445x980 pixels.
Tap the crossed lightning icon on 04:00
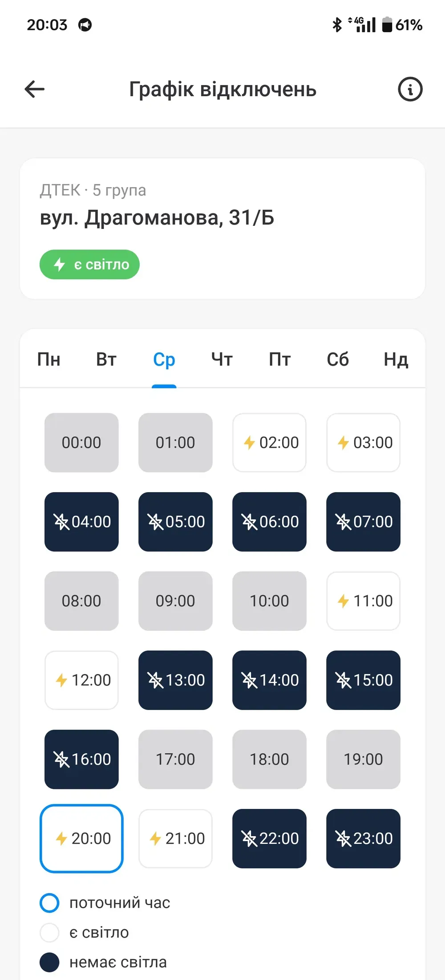[61, 522]
